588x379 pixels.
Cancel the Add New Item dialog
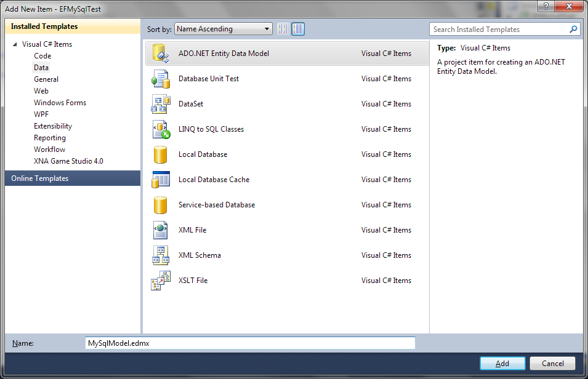tap(552, 363)
